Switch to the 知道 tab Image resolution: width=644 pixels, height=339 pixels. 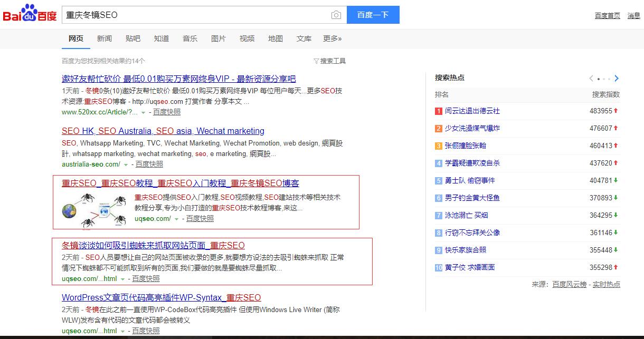coord(162,38)
